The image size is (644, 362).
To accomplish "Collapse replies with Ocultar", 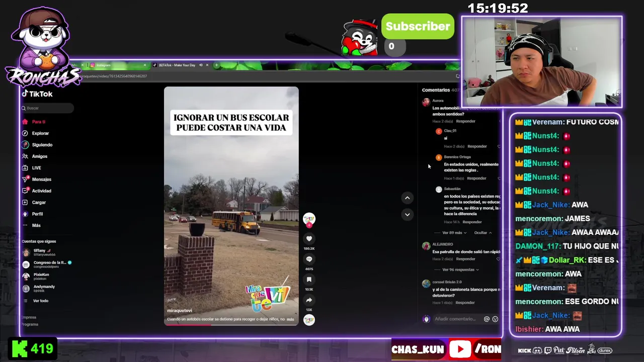I will point(483,233).
